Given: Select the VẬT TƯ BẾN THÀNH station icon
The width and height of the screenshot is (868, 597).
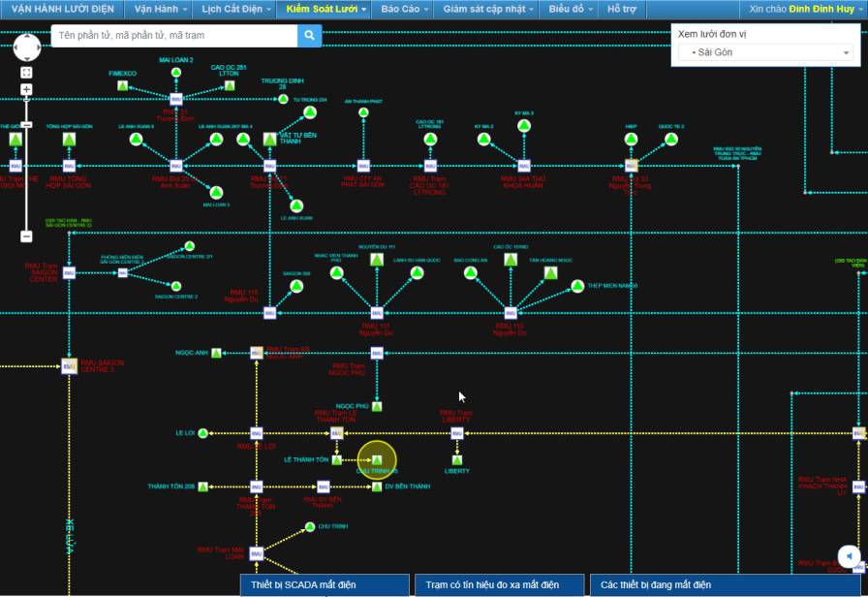Looking at the screenshot, I should point(269,139).
